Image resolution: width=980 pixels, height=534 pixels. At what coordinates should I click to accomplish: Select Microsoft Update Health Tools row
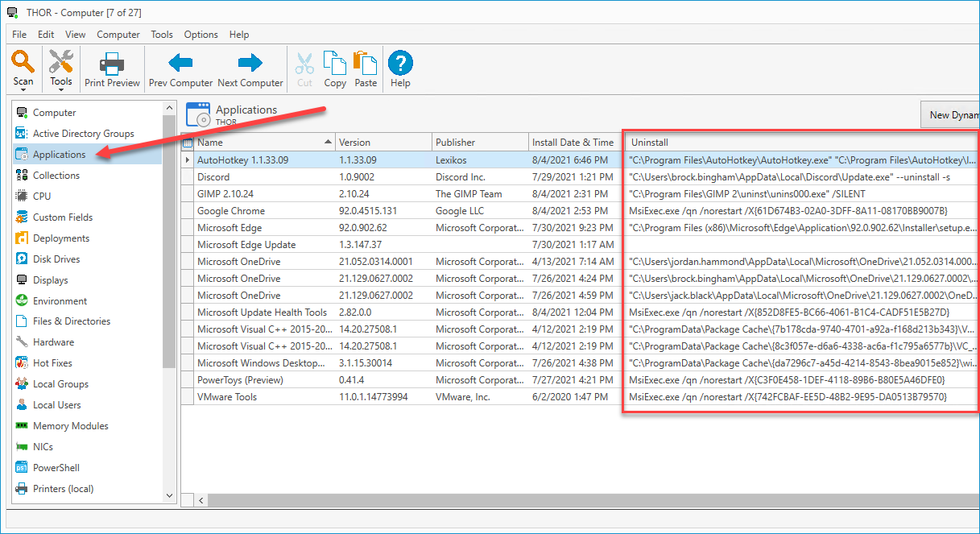581,313
